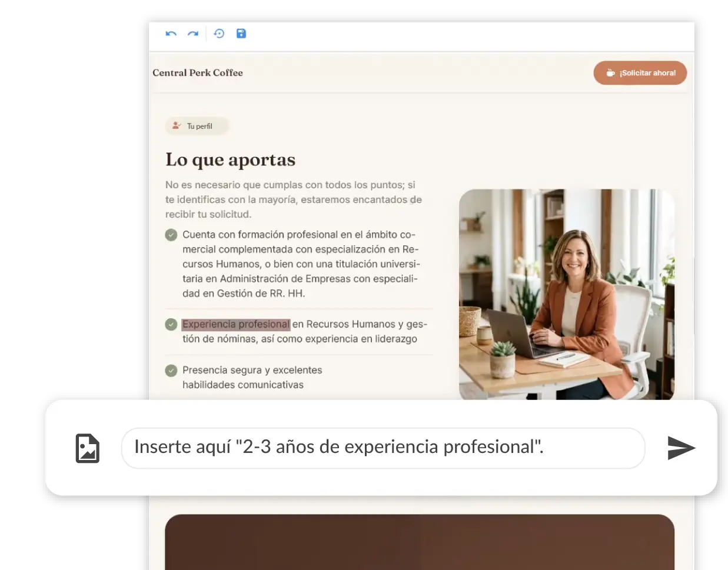The image size is (728, 570).
Task: Click the check icon beside Presencia segura item
Action: [171, 371]
